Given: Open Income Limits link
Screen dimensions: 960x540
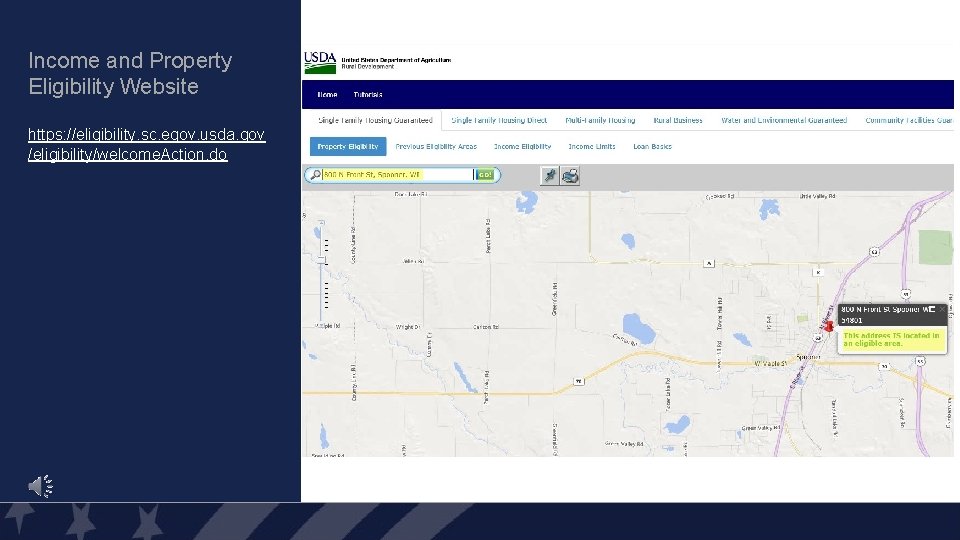Looking at the screenshot, I should pos(591,147).
